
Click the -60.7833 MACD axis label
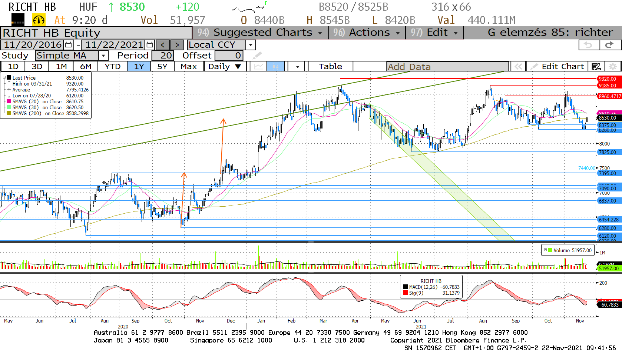[609, 305]
